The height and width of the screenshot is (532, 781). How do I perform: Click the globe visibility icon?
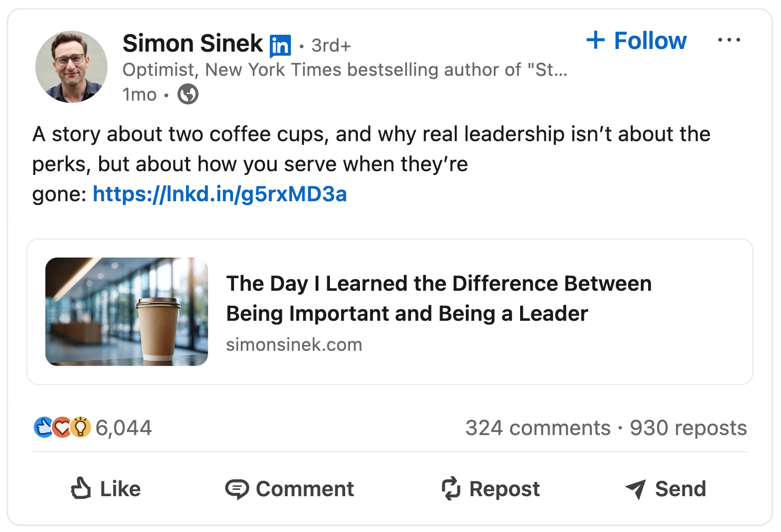coord(188,94)
